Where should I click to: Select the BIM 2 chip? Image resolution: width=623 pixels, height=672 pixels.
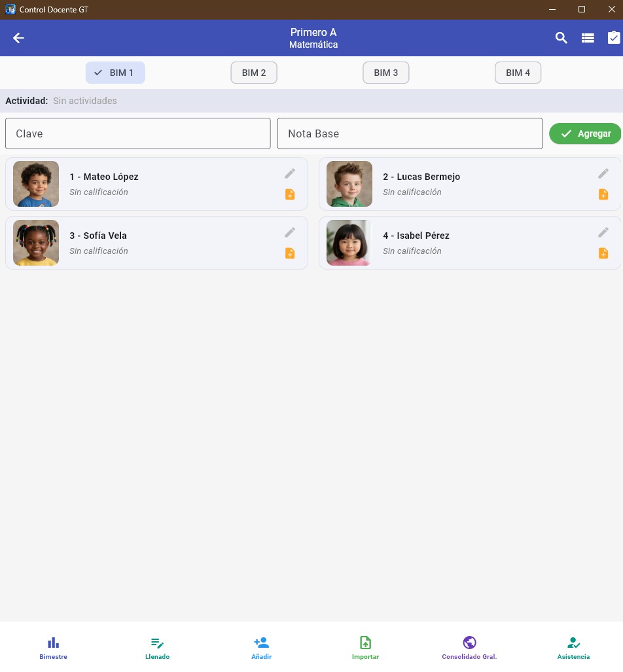click(254, 73)
